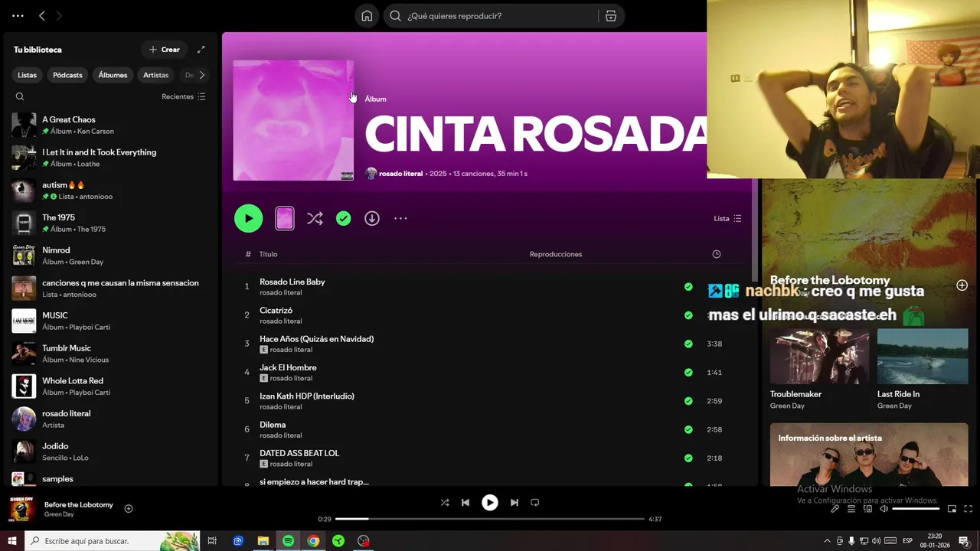Toggle saved checkmark for DATED ASS BEAT LOL
The image size is (980, 551).
(x=688, y=458)
